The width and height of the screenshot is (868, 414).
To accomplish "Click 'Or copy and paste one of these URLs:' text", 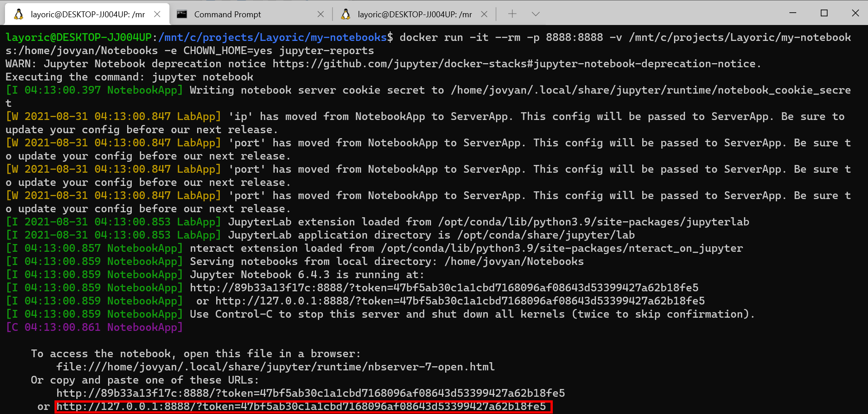I will click(x=145, y=380).
